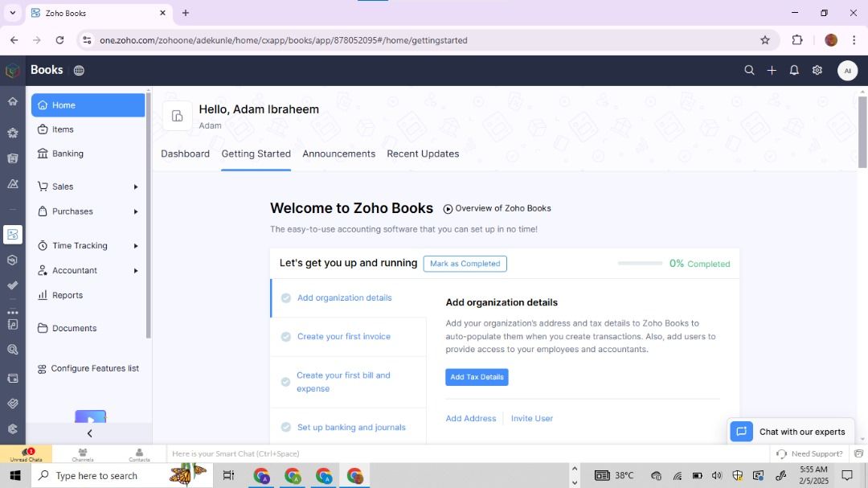Click the three dots in app rail
The width and height of the screenshot is (868, 488).
coord(13,313)
